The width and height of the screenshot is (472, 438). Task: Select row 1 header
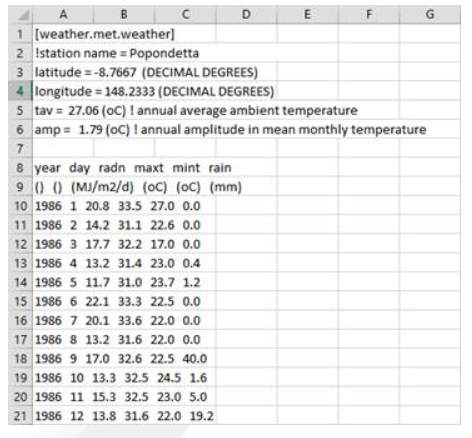(20, 34)
